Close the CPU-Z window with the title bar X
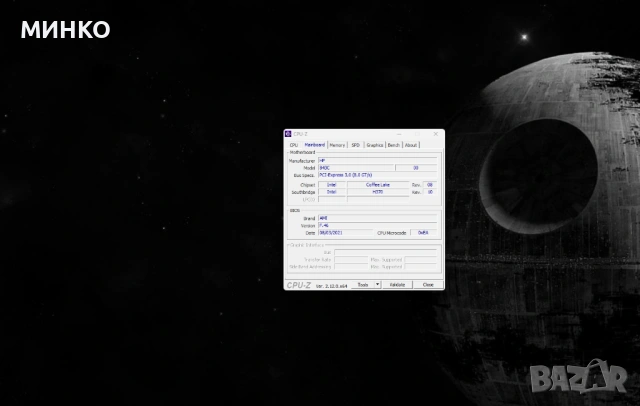The height and width of the screenshot is (406, 640). click(436, 134)
